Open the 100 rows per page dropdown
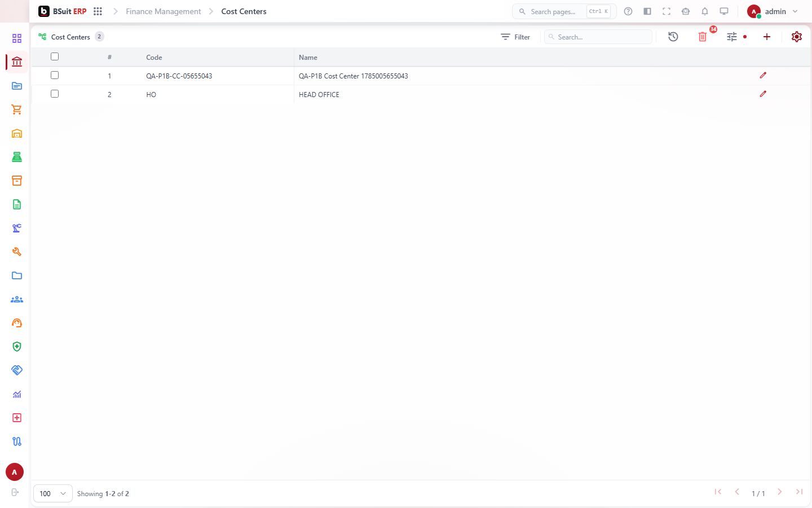Screen dimensions: 812x508 [x=52, y=493]
